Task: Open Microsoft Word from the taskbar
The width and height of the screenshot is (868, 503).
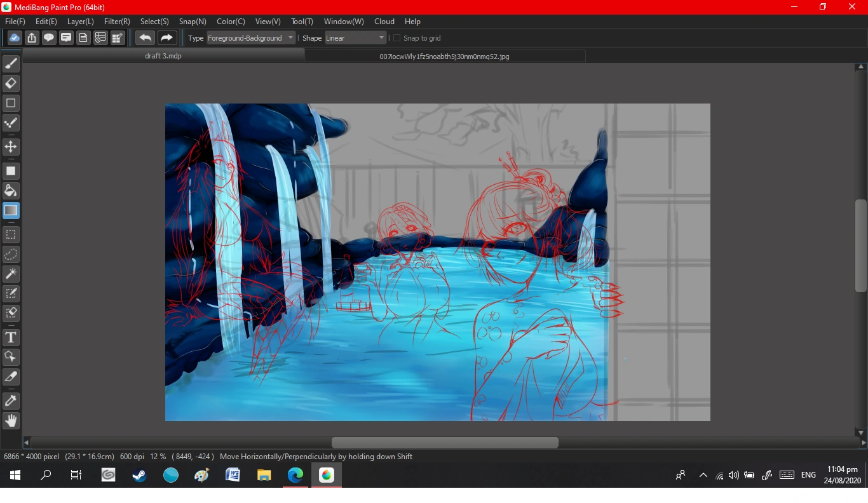Action: tap(233, 474)
